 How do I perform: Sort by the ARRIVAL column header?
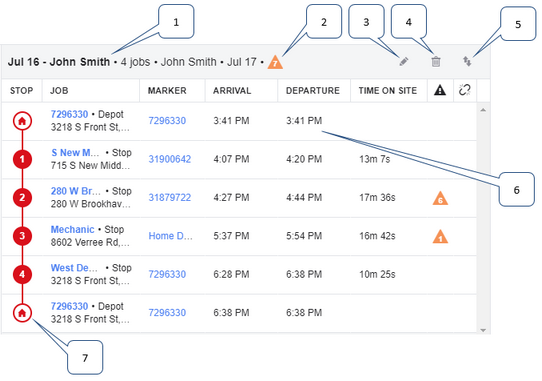[232, 91]
